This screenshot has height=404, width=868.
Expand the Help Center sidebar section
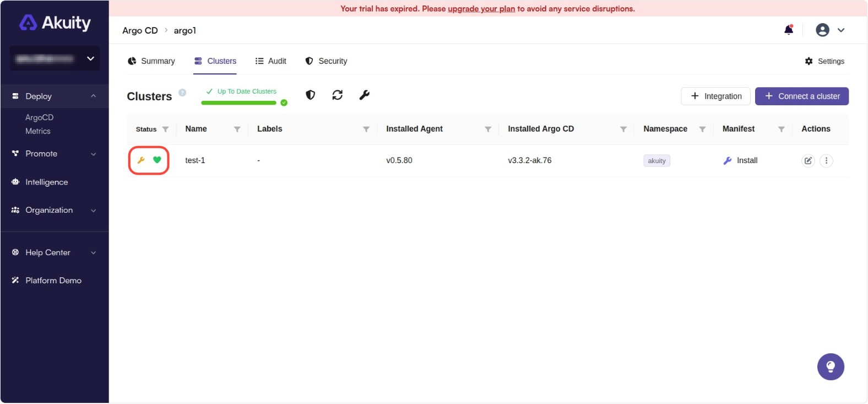(93, 252)
